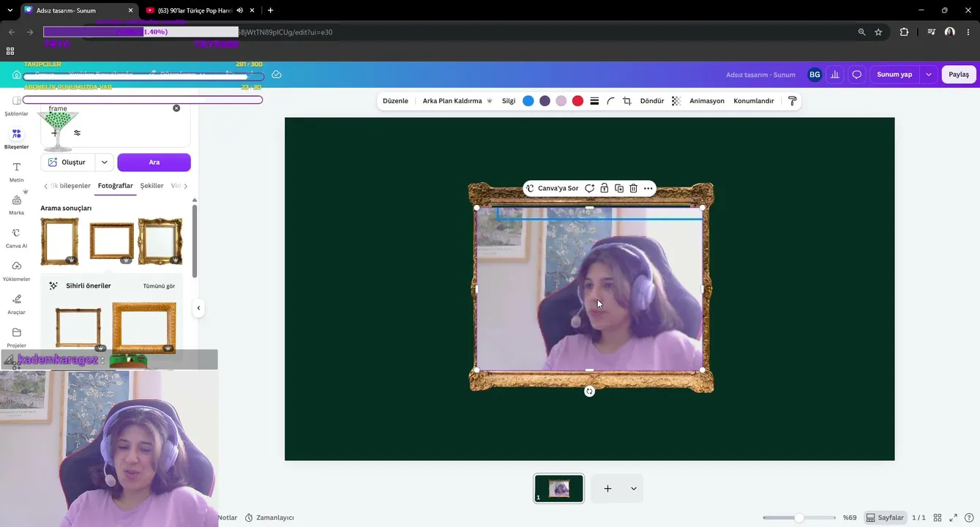The width and height of the screenshot is (980, 527).
Task: Open the comments speech bubble icon
Action: 856,75
